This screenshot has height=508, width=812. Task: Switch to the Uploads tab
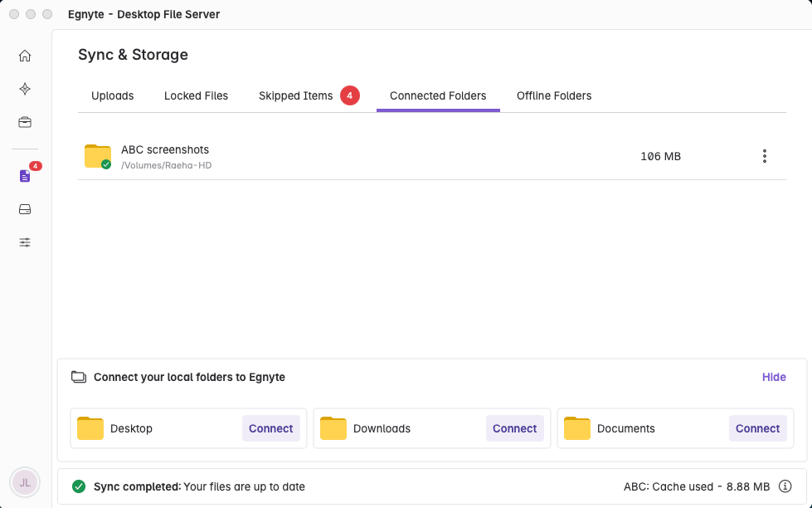pyautogui.click(x=112, y=96)
